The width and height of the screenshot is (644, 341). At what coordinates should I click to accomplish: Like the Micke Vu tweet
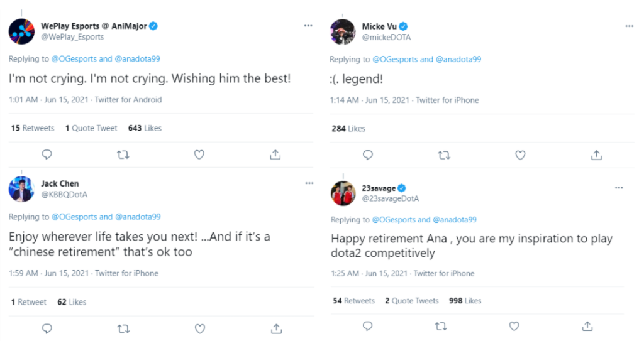520,155
